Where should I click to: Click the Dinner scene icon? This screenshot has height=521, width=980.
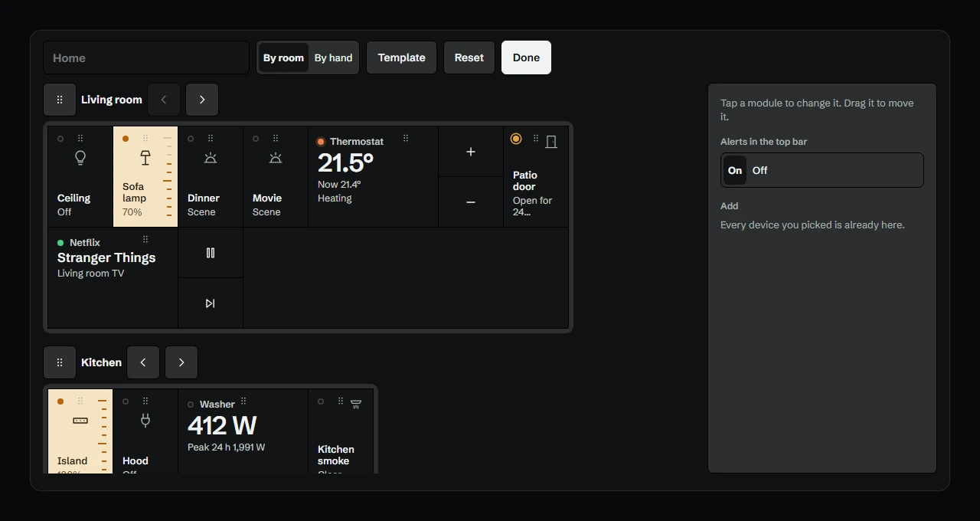pos(211,158)
